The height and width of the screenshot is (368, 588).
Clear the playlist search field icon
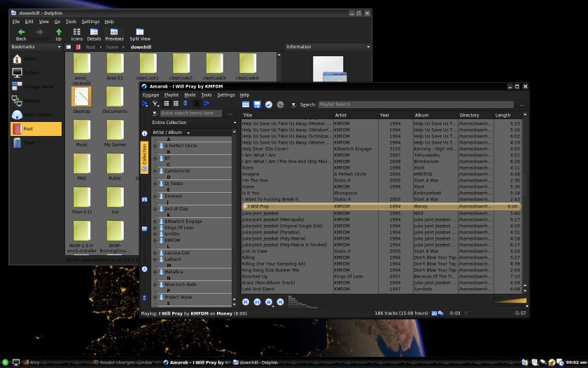tap(293, 104)
